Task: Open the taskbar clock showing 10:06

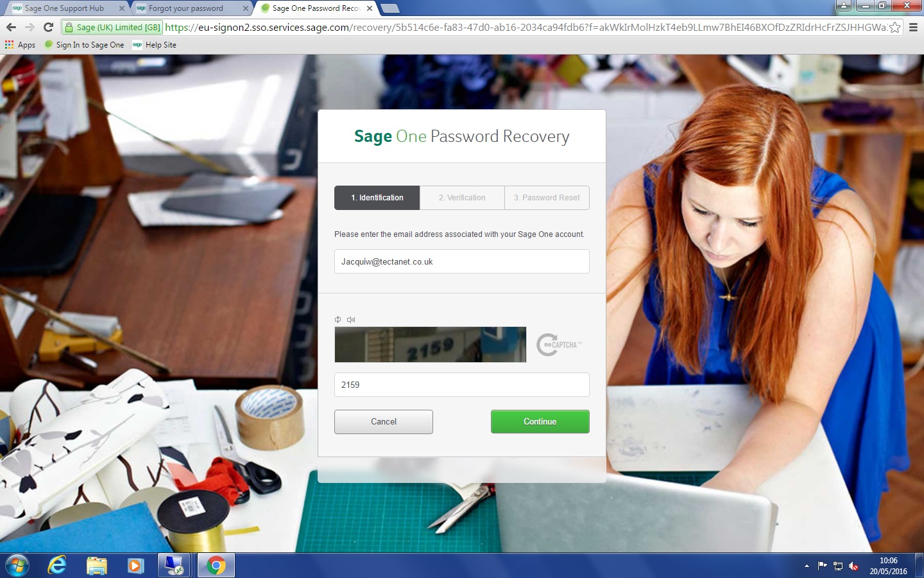Action: [888, 566]
